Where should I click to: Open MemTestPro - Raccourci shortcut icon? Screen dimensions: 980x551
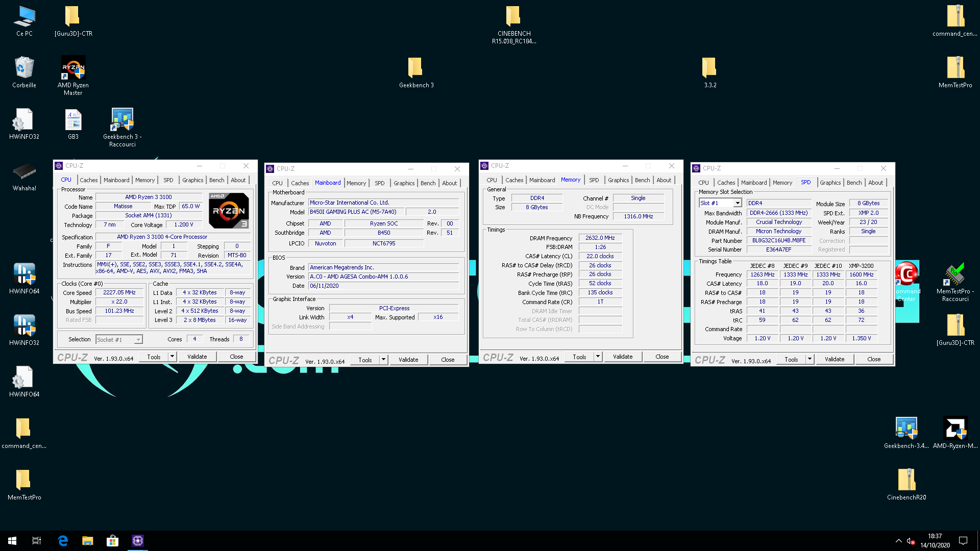click(x=955, y=282)
